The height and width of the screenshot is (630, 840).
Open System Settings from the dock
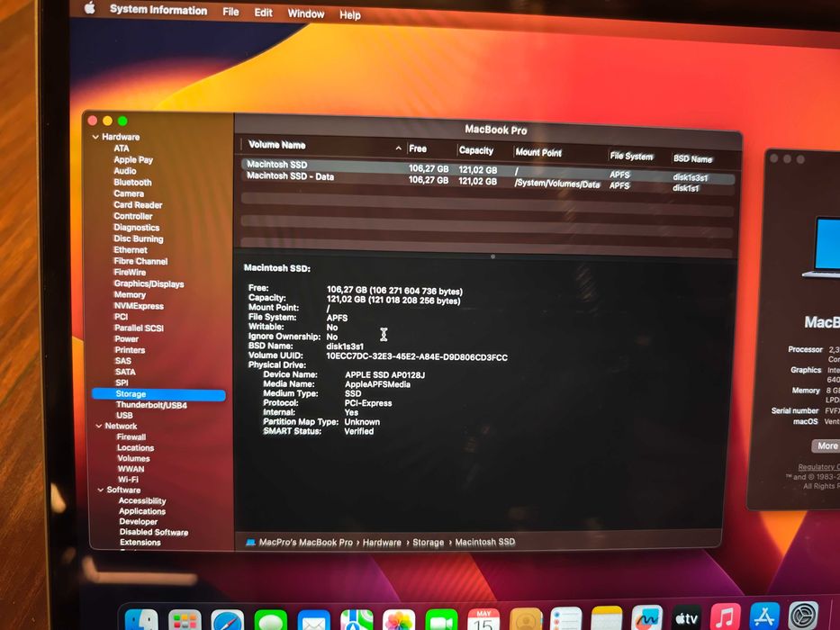tap(804, 614)
